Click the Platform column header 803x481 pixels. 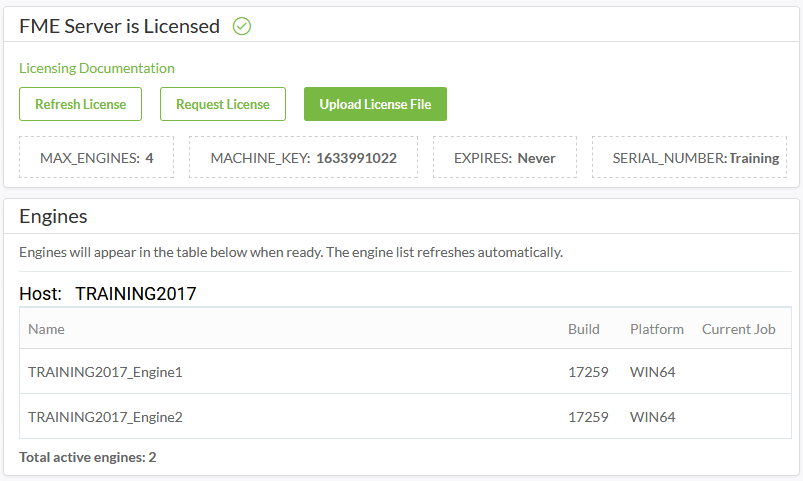tap(657, 329)
